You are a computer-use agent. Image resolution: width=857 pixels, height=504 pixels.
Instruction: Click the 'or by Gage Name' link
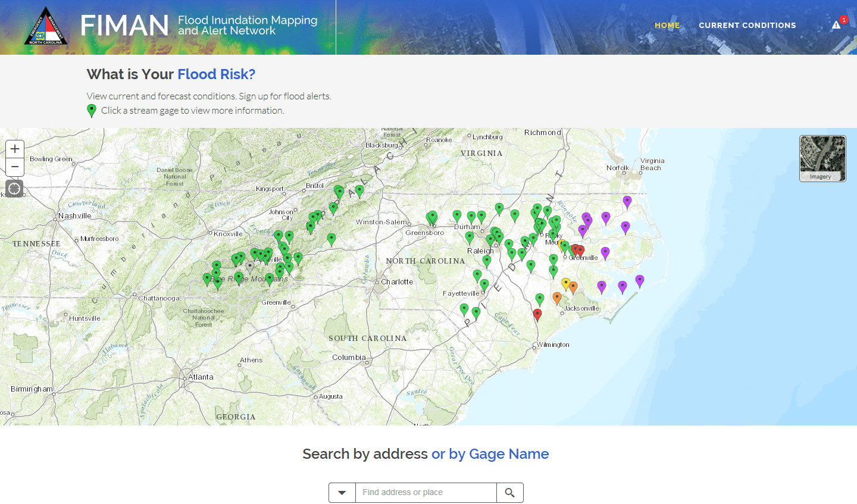(x=489, y=453)
